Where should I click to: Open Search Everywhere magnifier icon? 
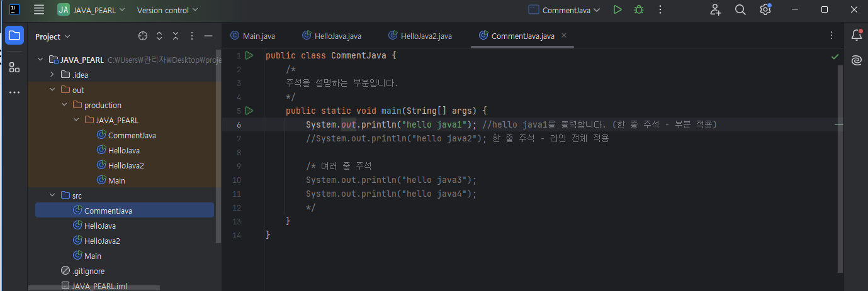740,9
